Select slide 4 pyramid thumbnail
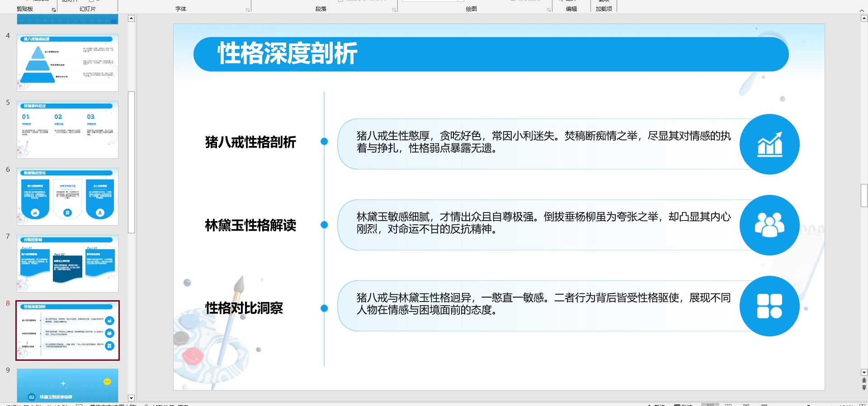Screen dimensions: 868x406 tap(68, 63)
